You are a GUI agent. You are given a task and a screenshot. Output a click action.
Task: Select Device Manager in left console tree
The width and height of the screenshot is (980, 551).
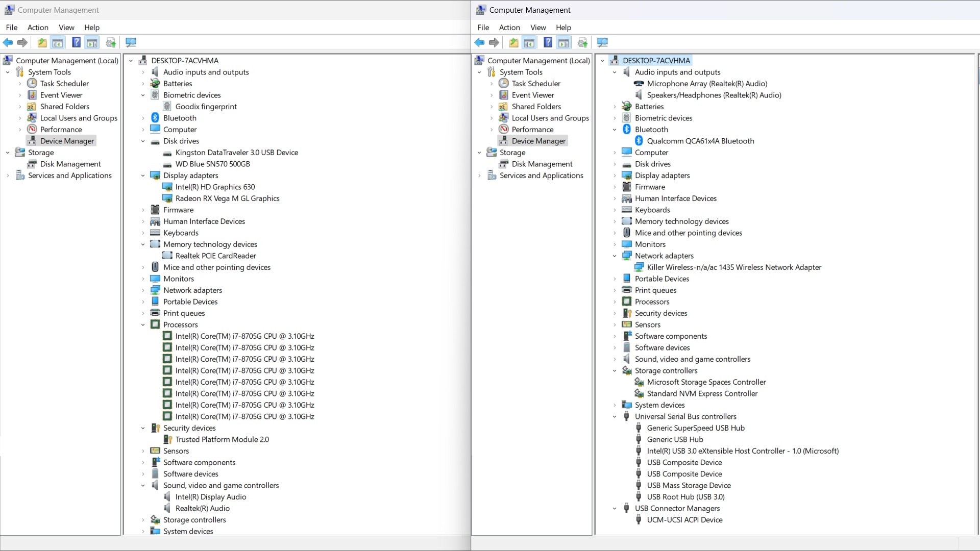pyautogui.click(x=67, y=141)
